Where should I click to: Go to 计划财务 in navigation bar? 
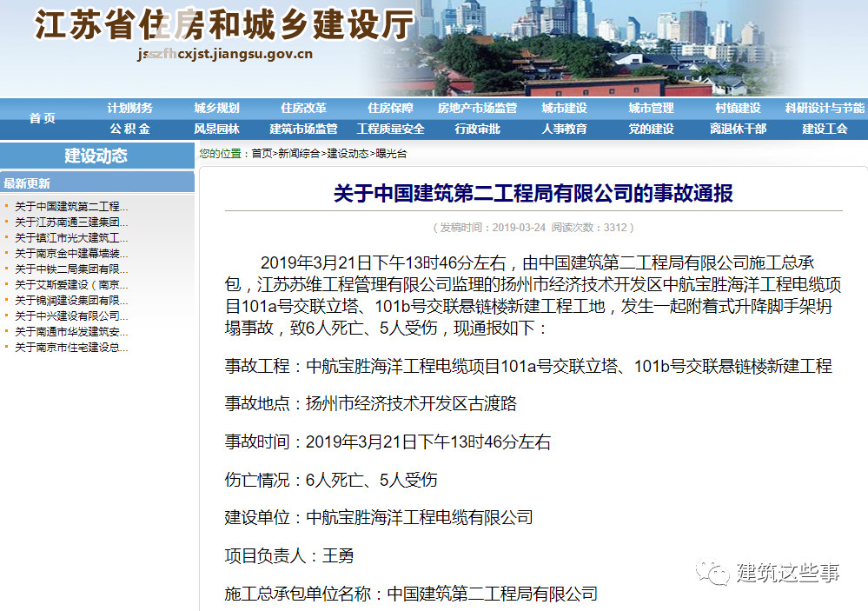click(x=129, y=108)
